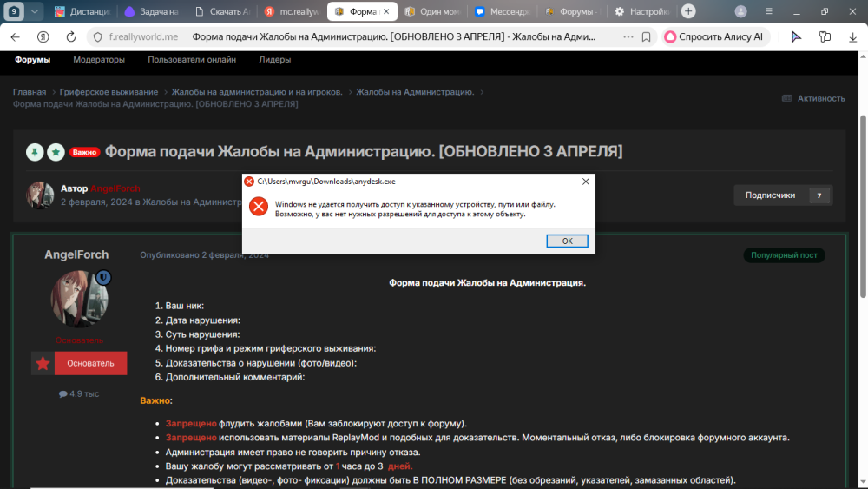Switch to the Один мом tab

(432, 11)
